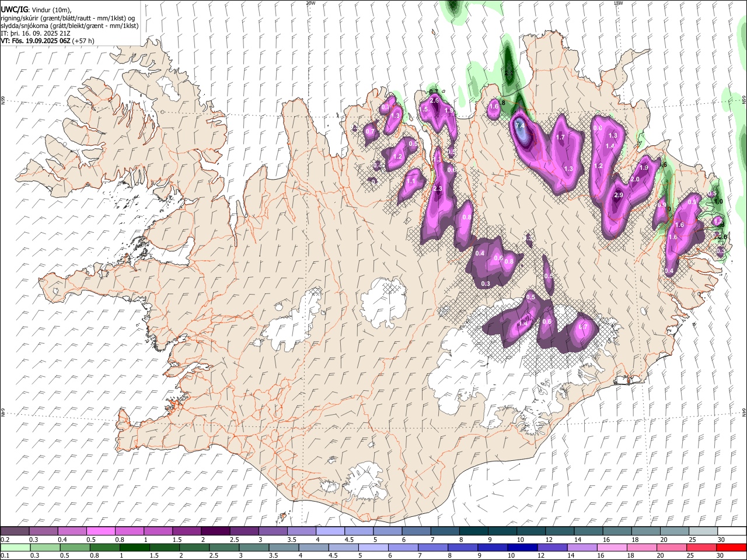Select the bottom legend swatch starting at 0.1

[x=15, y=547]
